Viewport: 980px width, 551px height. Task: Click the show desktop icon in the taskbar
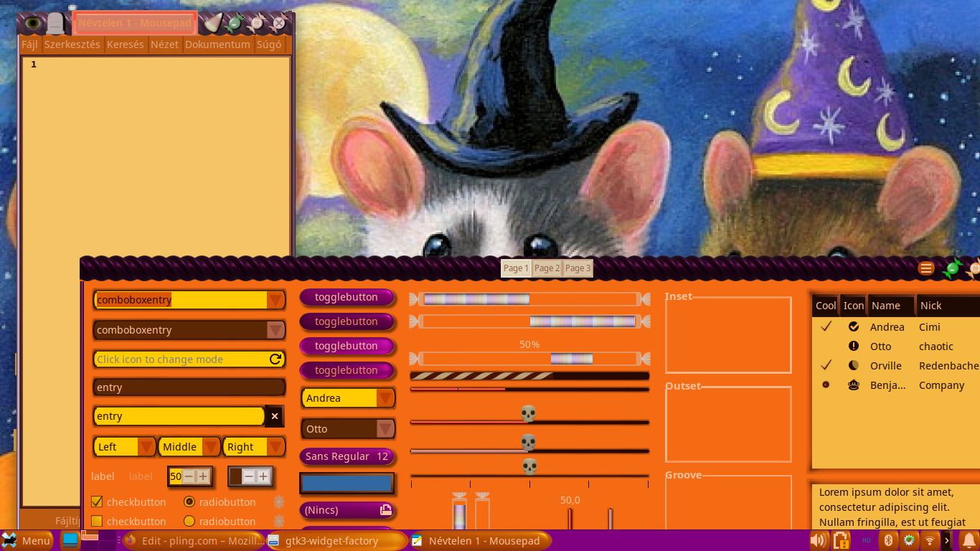pyautogui.click(x=70, y=540)
